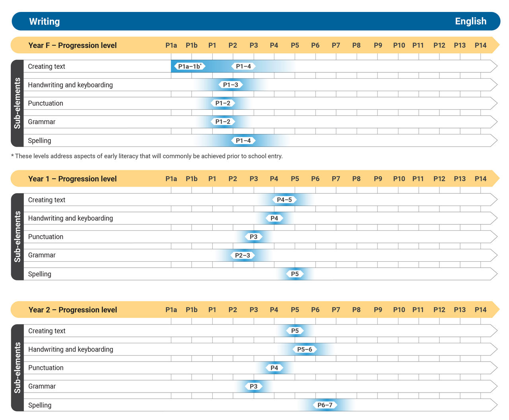Select "Handwriting and keyboarding" label under Year 1
The image size is (509, 420).
70,218
